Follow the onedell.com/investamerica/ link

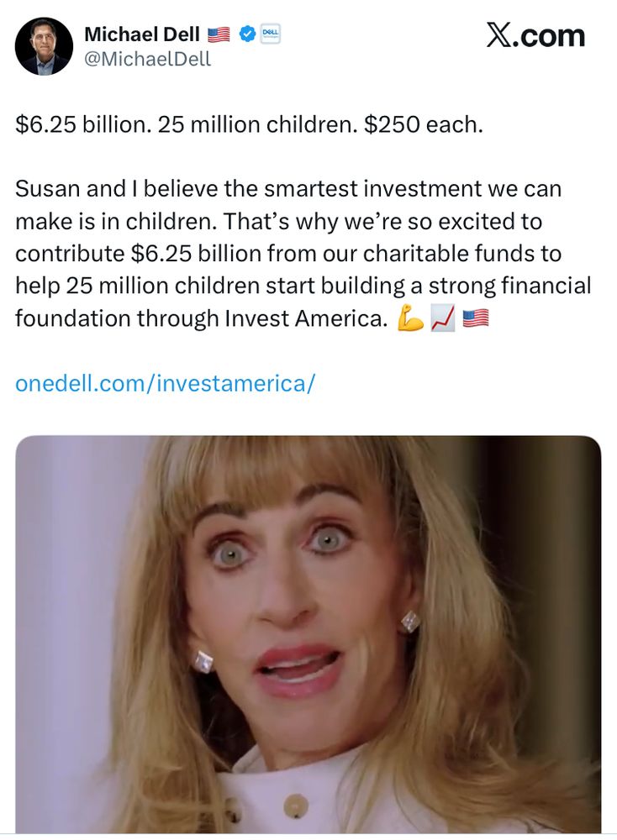pos(165,383)
